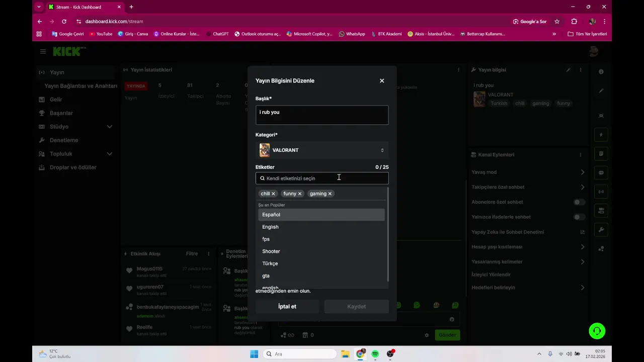644x362 pixels.
Task: Select the fps tag suggestion
Action: pos(321,239)
